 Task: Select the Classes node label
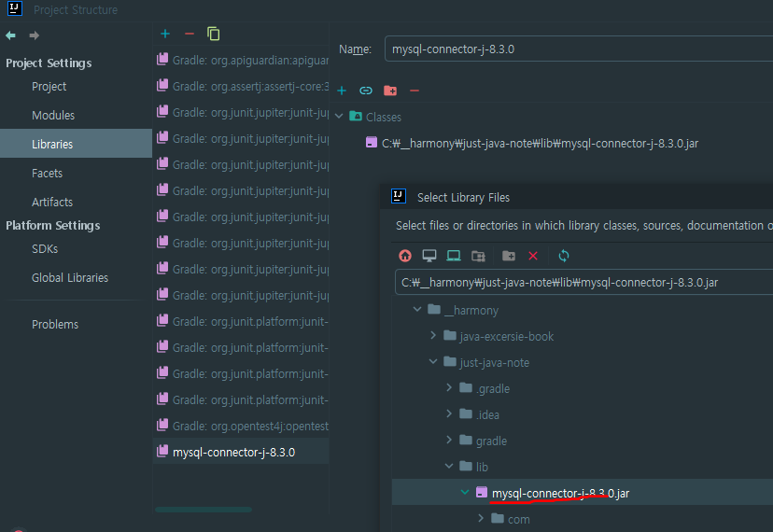(x=384, y=117)
